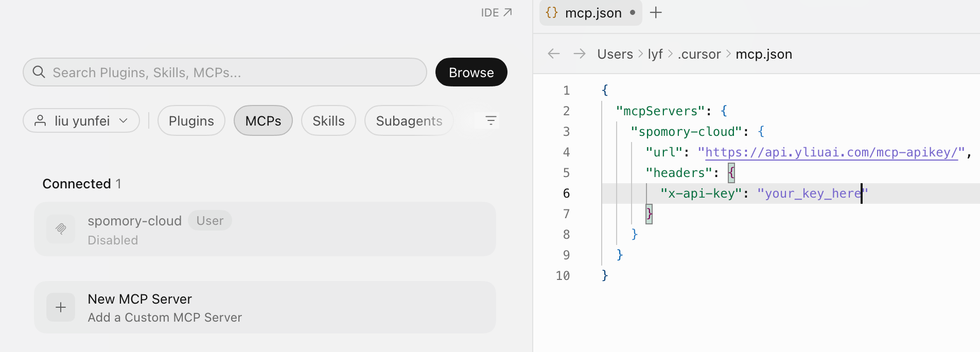980x352 pixels.
Task: Switch to the Plugins filter tab
Action: click(191, 120)
